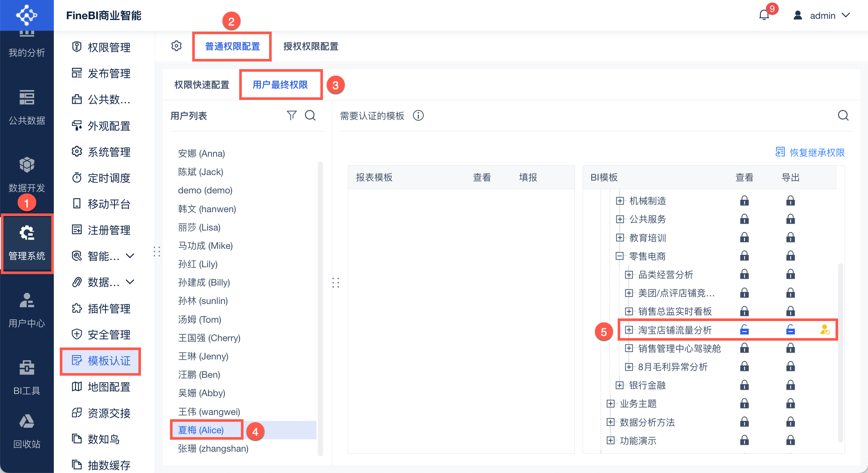Click 恢复继承权限 link

[x=810, y=152]
